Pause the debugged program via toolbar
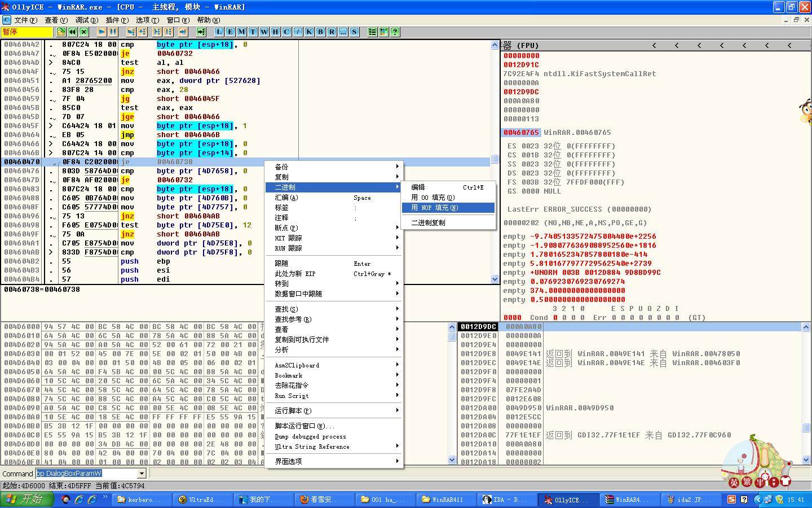The image size is (812, 508). tap(113, 32)
